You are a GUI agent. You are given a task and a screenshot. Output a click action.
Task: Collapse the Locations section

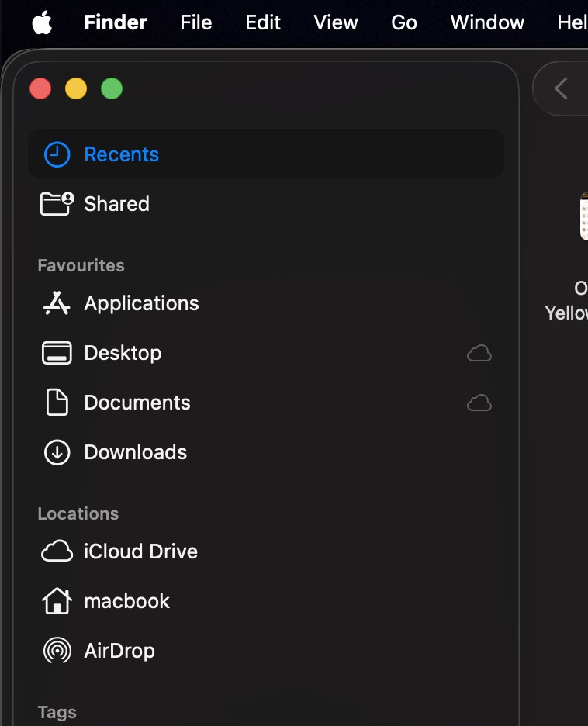tap(78, 513)
